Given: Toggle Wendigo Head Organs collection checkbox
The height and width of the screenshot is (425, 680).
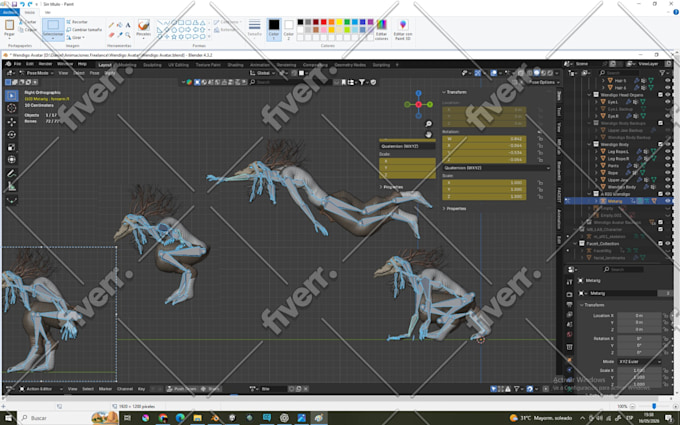Looking at the screenshot, I should (x=660, y=95).
